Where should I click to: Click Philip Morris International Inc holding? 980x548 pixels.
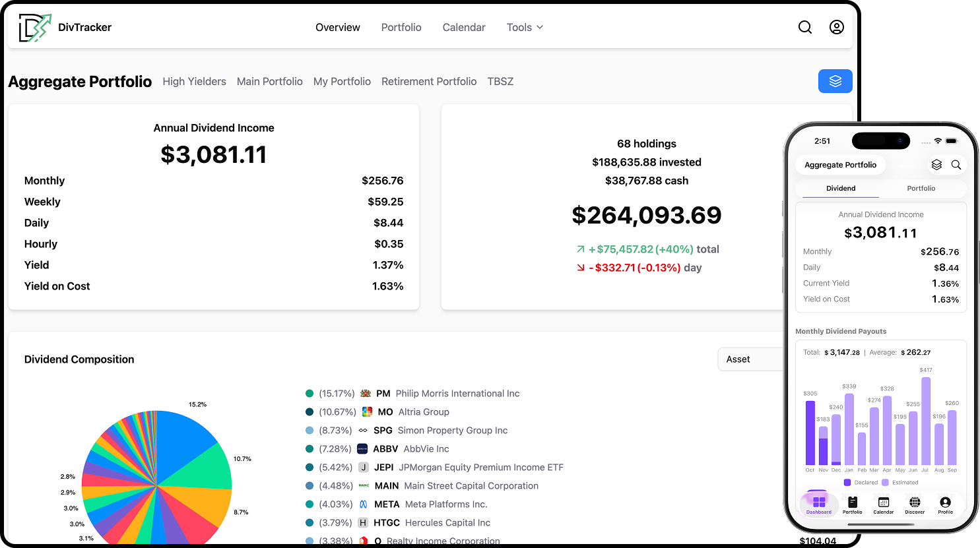coord(457,394)
